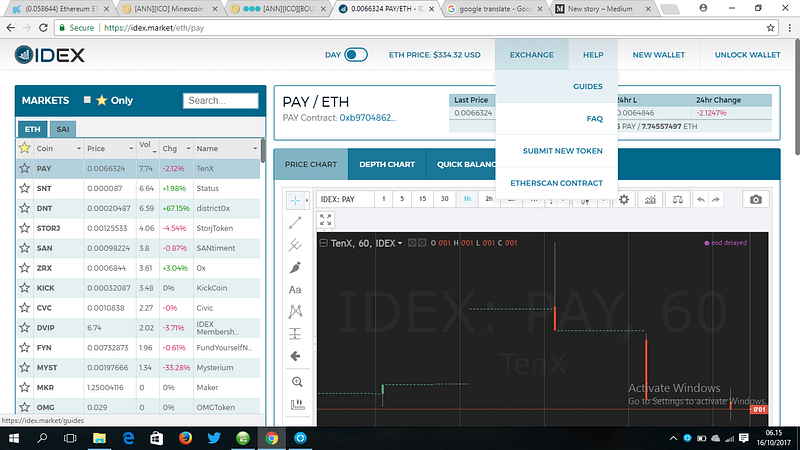
Task: Open the HELP menu
Action: point(593,55)
